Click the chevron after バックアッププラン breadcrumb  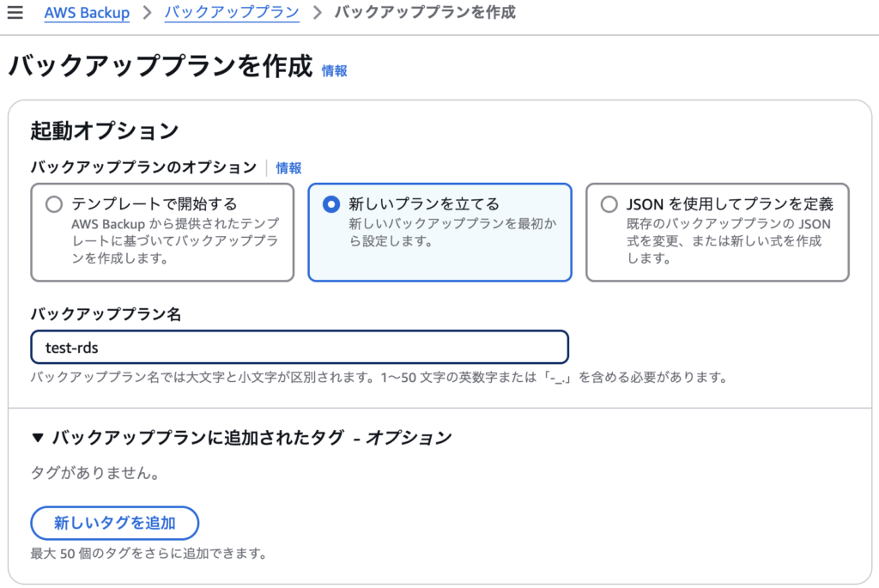coord(318,12)
